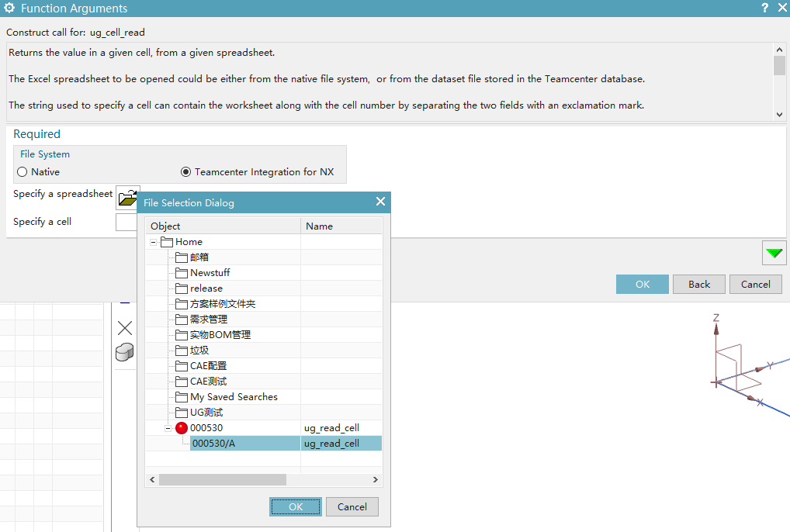Cancel the File Selection Dialog

[x=352, y=507]
